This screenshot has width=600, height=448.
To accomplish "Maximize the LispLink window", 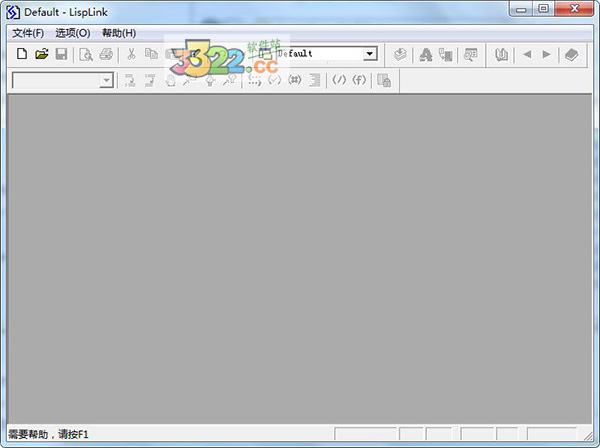I will click(543, 9).
